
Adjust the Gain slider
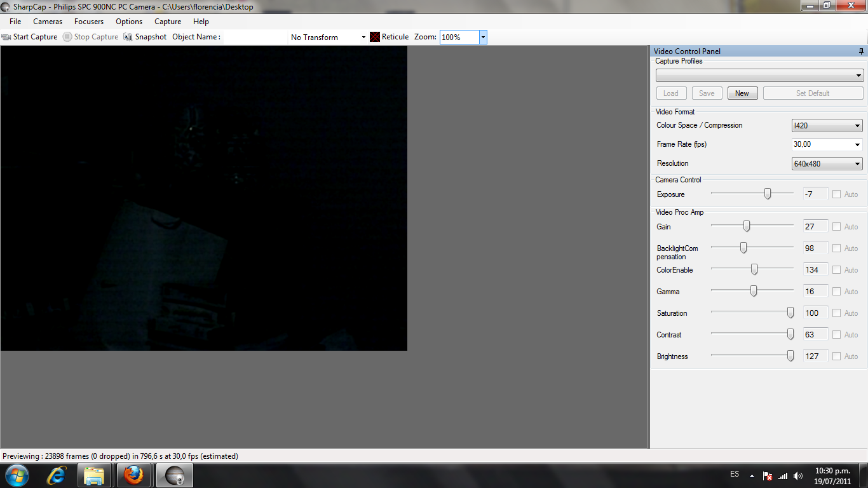point(747,226)
